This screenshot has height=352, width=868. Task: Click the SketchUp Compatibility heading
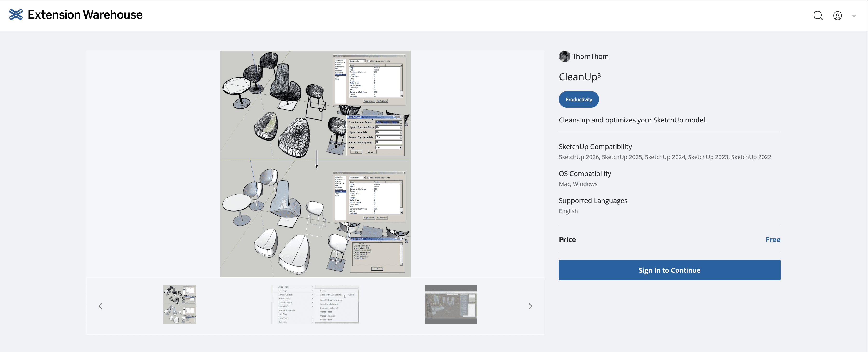(x=595, y=147)
